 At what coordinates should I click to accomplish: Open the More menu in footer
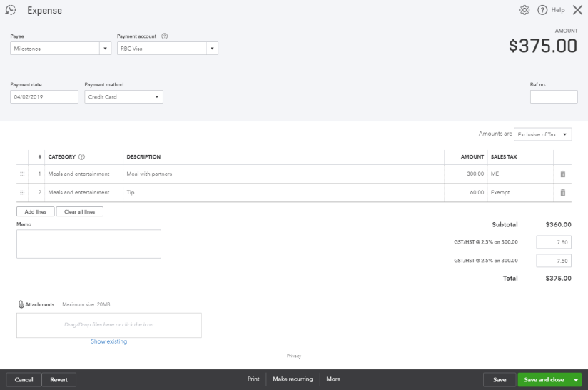[333, 379]
